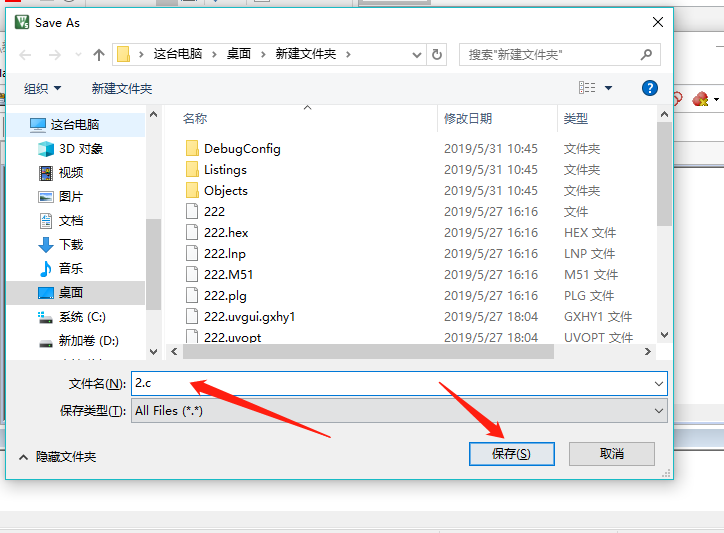Select 这台电脑 in navigation pane
The image size is (724, 533).
(x=76, y=125)
